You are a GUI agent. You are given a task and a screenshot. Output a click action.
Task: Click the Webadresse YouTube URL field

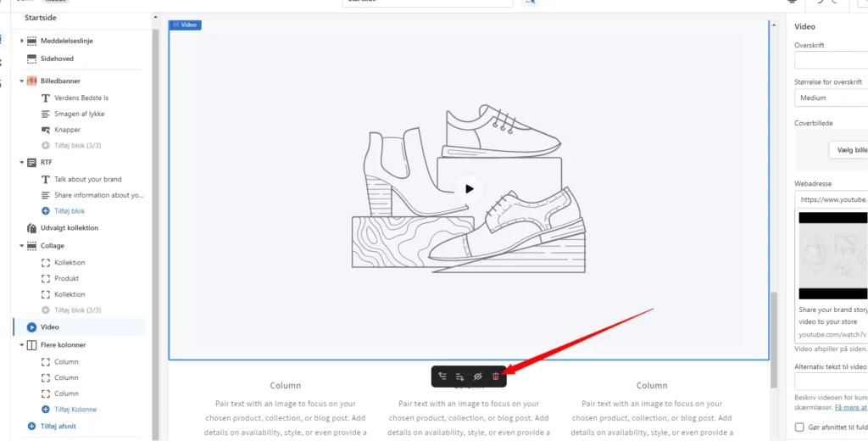831,199
